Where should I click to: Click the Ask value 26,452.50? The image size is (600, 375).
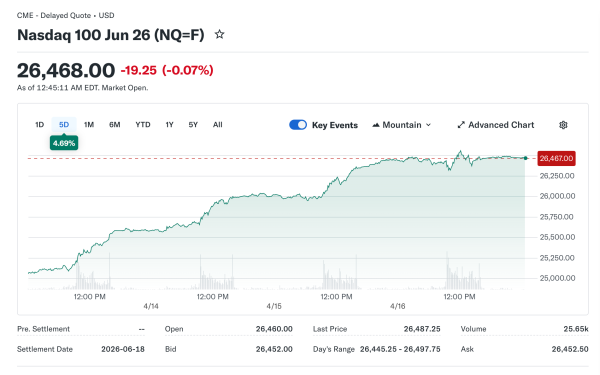click(x=570, y=349)
